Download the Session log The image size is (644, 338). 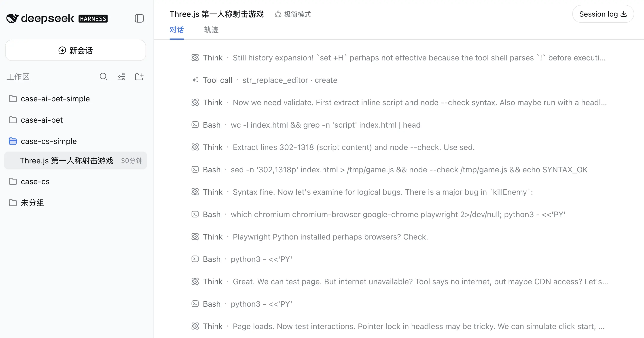click(x=603, y=14)
